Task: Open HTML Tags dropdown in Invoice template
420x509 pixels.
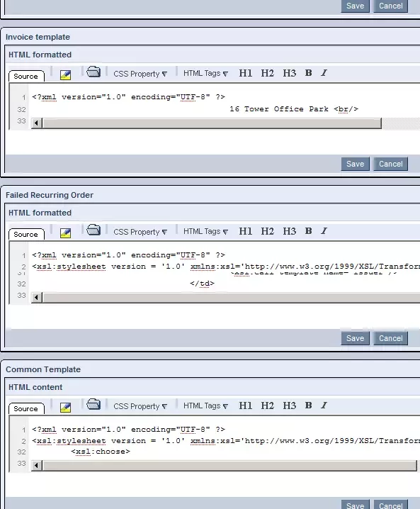Action: (205, 73)
